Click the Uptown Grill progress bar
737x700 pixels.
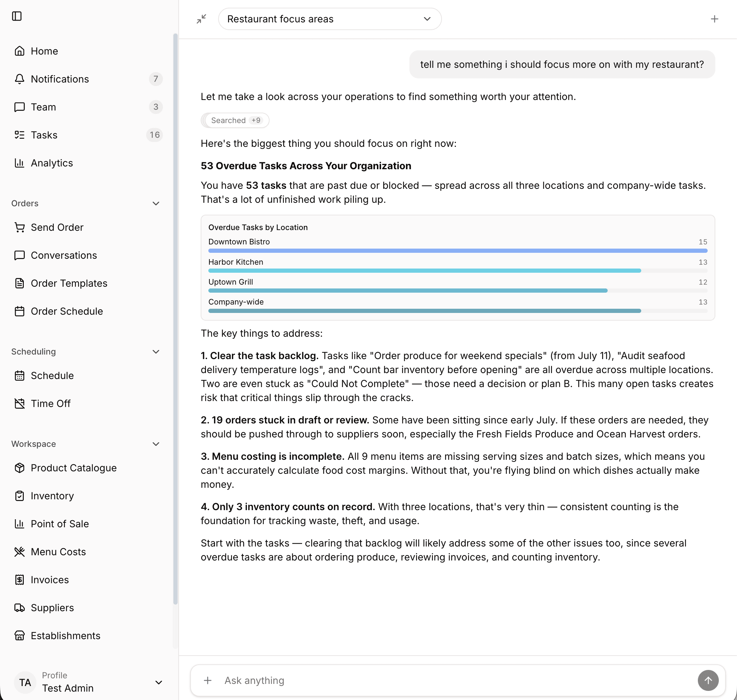point(458,291)
